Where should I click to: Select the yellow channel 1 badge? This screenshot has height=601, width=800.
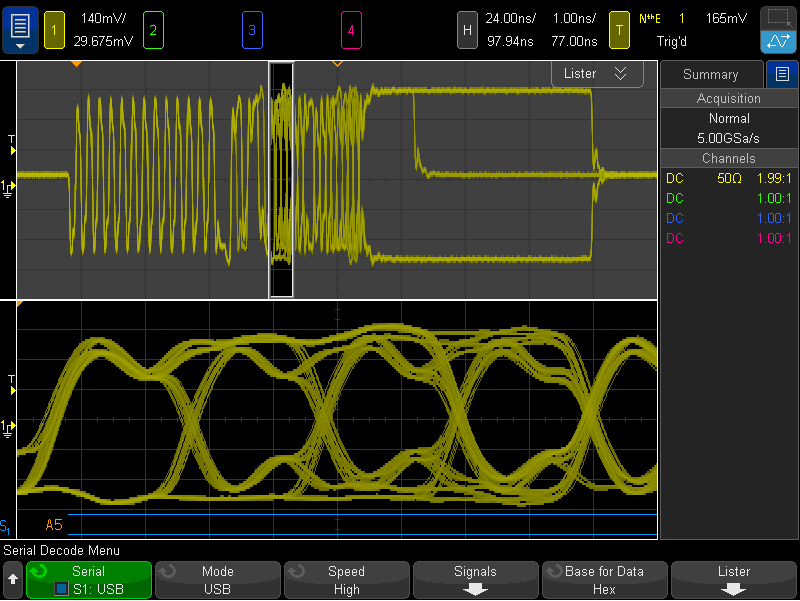tap(53, 29)
